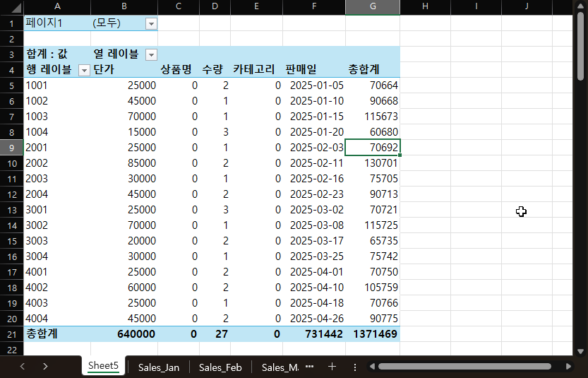Screen dimensions: 588x378
Task: Switch to the Sales_Jan tab
Action: 158,367
